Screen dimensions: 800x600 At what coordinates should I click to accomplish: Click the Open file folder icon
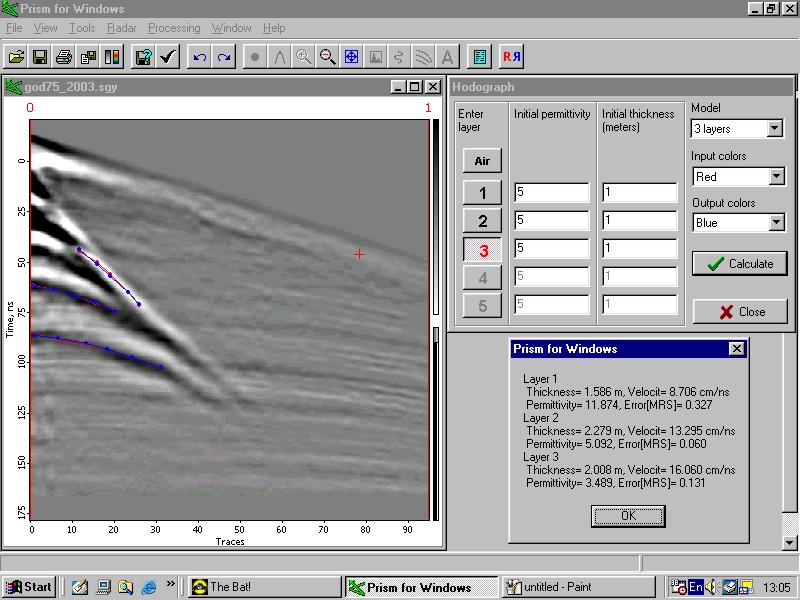pyautogui.click(x=16, y=56)
